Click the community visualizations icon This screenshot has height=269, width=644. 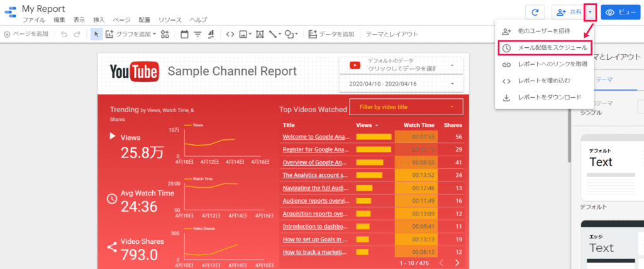pyautogui.click(x=165, y=34)
